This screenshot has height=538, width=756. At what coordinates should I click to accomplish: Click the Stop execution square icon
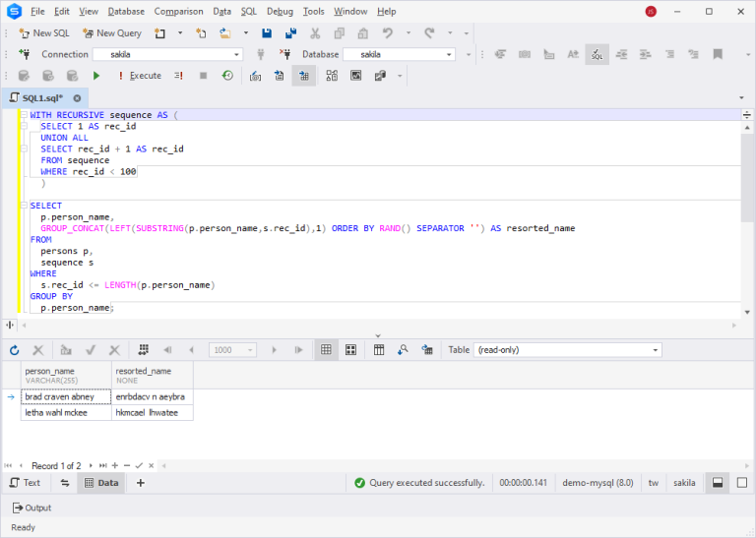(203, 76)
